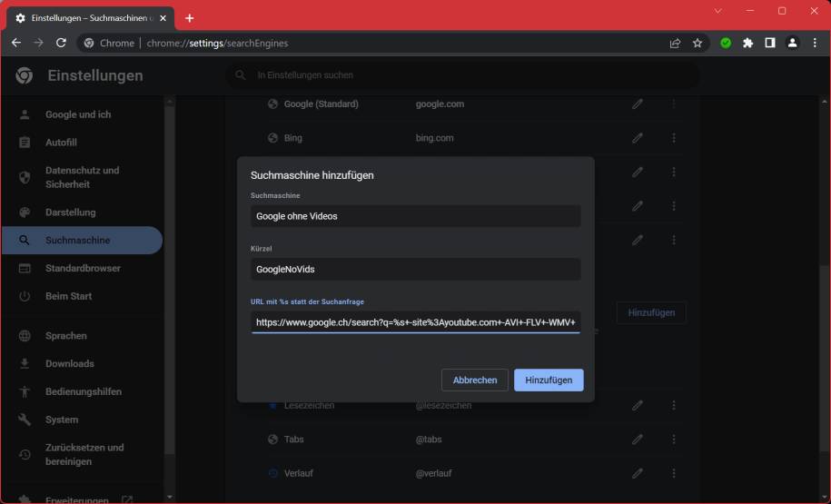Open Standardbrowser settings section
The image size is (831, 504).
click(x=83, y=268)
